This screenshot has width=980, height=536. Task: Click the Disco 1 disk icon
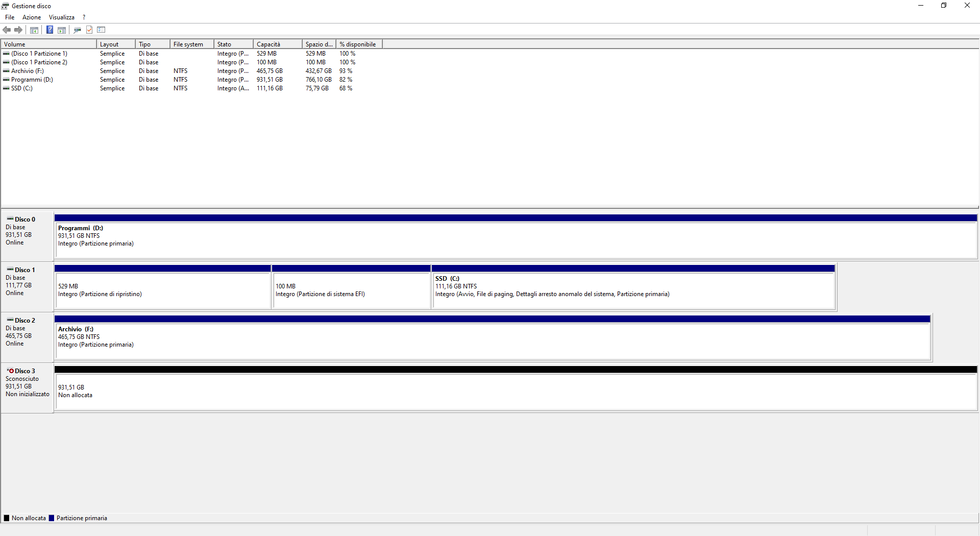[10, 270]
